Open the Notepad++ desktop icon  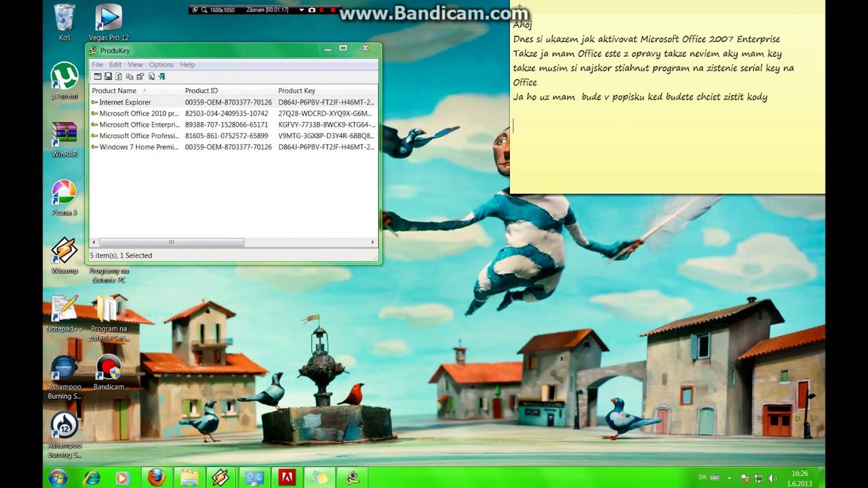coord(64,313)
